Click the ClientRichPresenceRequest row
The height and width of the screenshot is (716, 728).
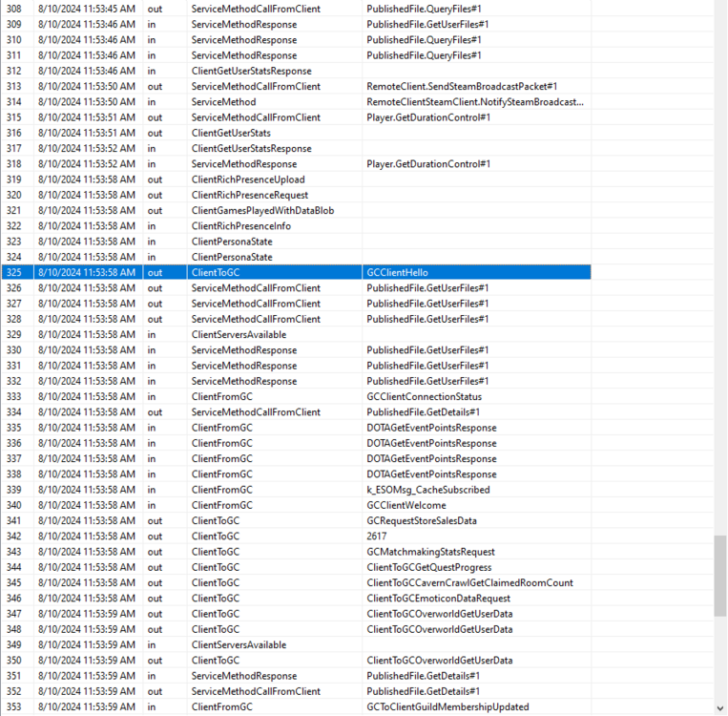tap(249, 195)
